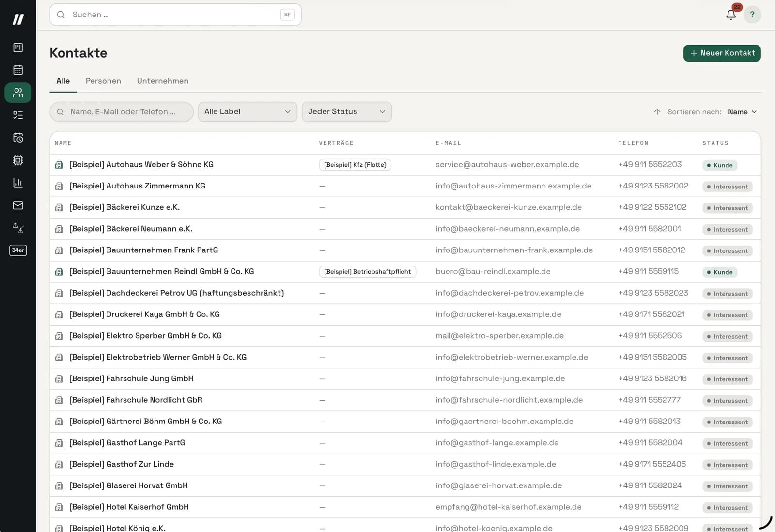Open the task checklist sidebar icon
Screen dimensions: 775x532
coord(18,115)
